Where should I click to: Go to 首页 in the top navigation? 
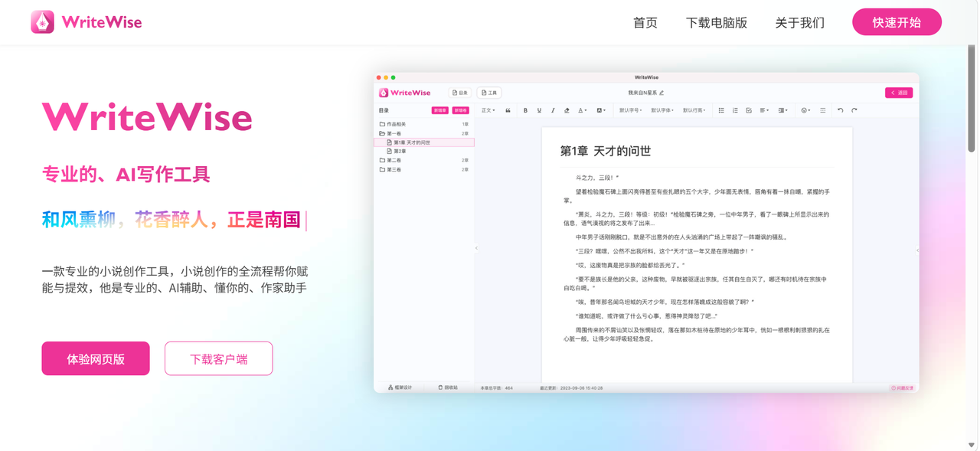coord(645,23)
